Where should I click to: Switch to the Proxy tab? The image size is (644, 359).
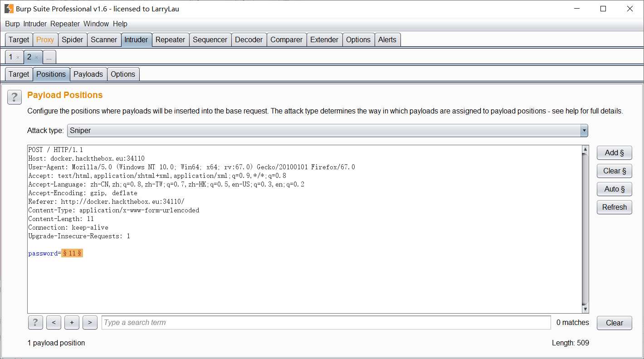(x=45, y=39)
